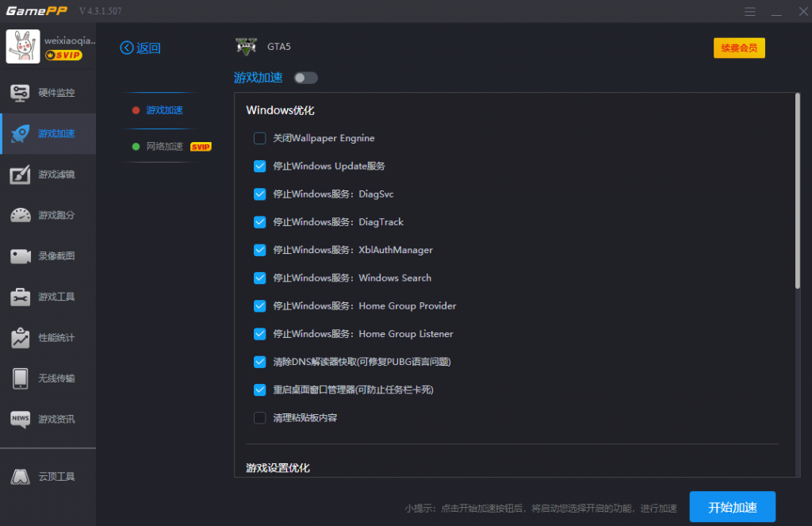The image size is (812, 526).
Task: Click the username weixiaoqia..
Action: pos(70,40)
